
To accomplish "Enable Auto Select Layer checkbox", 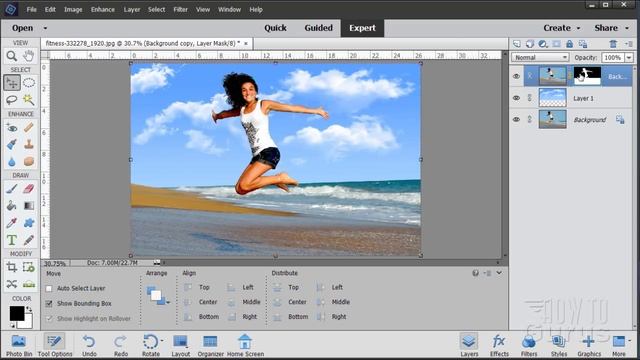I will tap(49, 289).
